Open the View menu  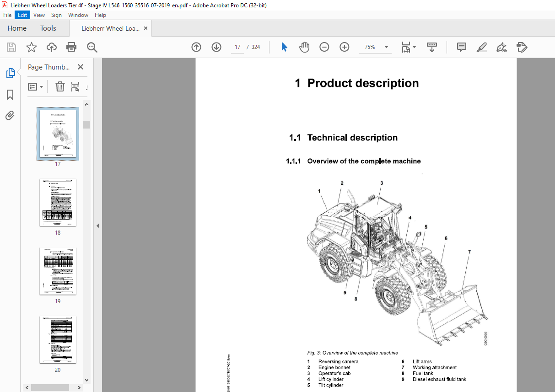pyautogui.click(x=39, y=15)
